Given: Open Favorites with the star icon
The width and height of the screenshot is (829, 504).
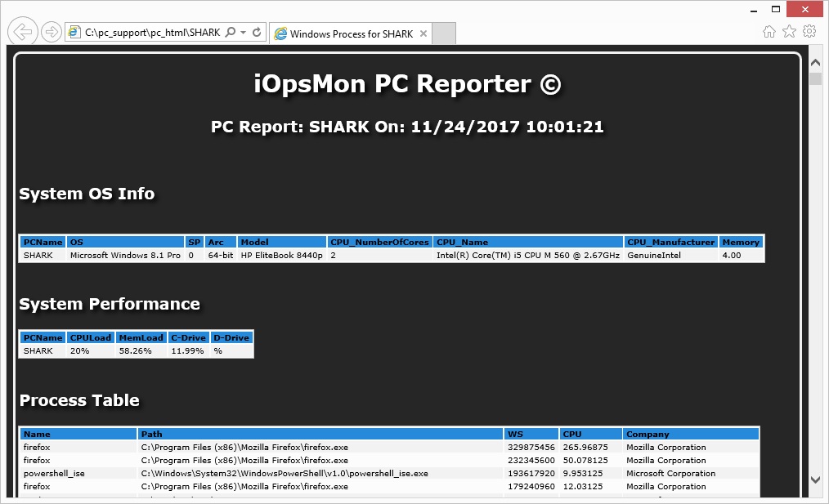Looking at the screenshot, I should point(789,31).
